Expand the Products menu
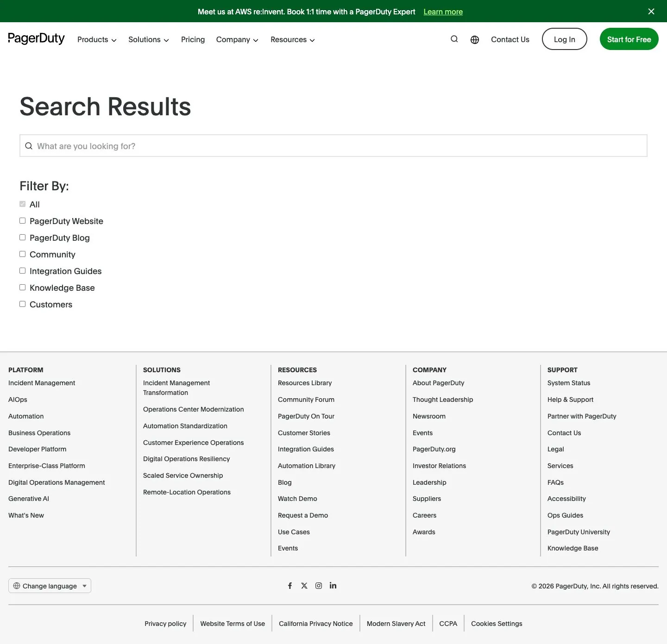The image size is (667, 644). 97,40
